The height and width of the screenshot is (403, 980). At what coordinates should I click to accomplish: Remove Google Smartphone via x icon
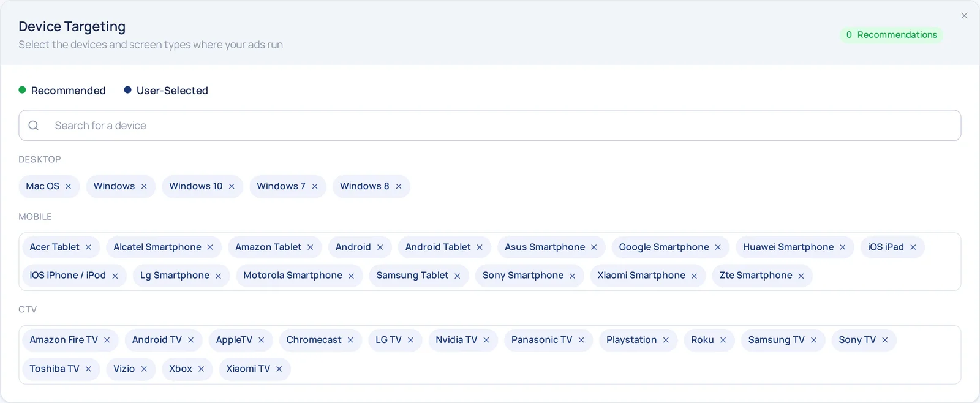coord(718,247)
